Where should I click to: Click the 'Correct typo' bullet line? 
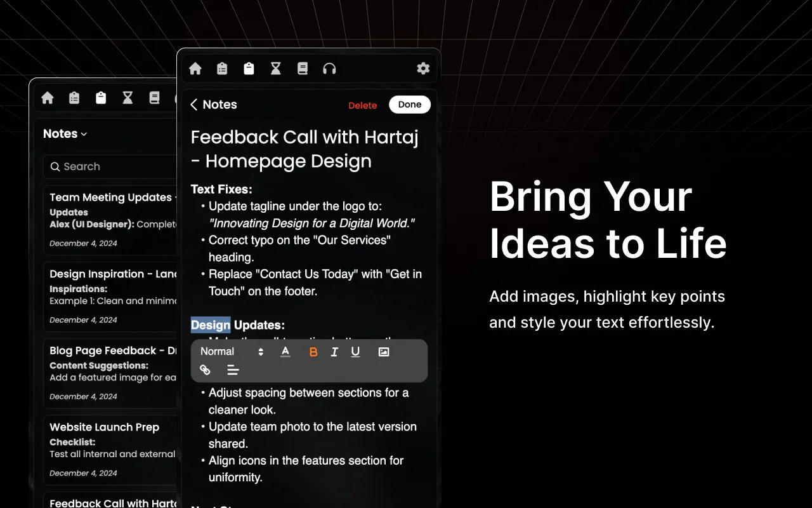pyautogui.click(x=299, y=249)
